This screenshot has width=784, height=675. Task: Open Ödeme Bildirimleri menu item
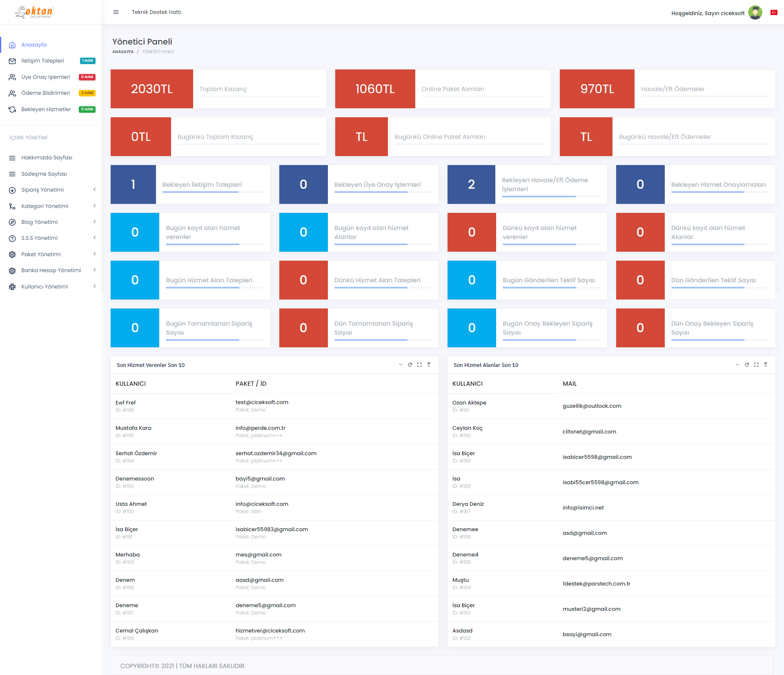click(x=51, y=93)
